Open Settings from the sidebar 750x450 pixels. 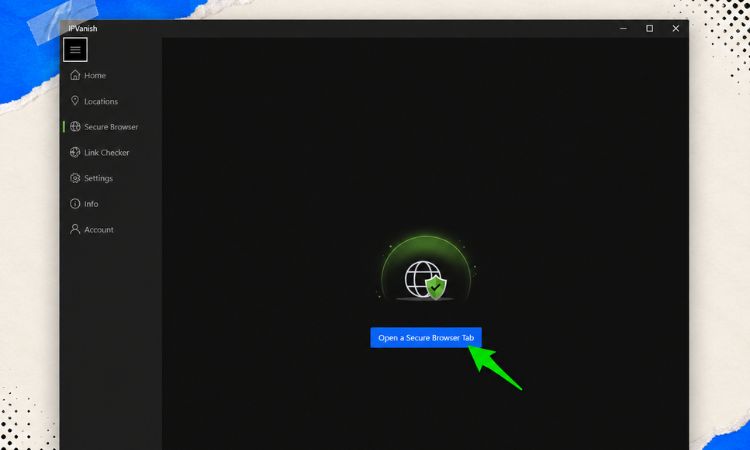99,178
